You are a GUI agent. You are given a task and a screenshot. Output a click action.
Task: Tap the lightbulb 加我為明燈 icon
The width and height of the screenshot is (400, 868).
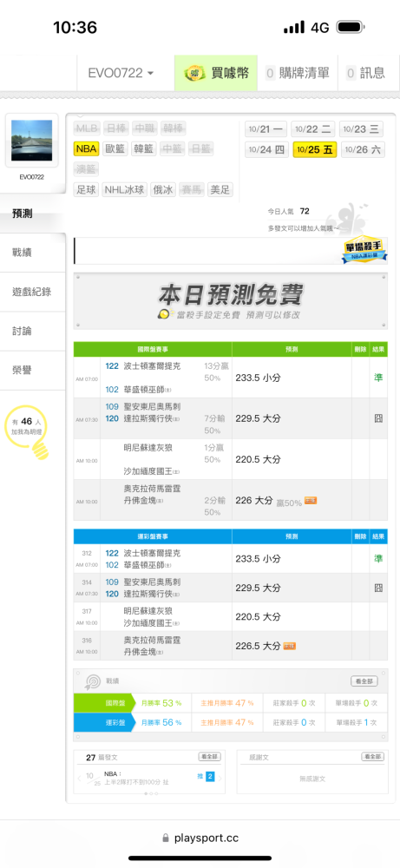pos(27,431)
